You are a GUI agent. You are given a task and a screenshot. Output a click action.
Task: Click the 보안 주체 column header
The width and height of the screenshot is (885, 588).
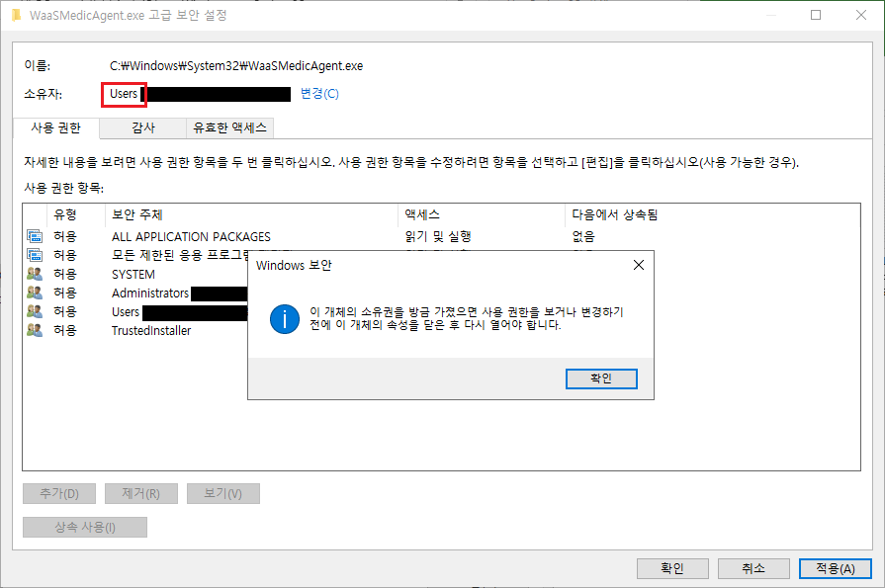tap(252, 214)
